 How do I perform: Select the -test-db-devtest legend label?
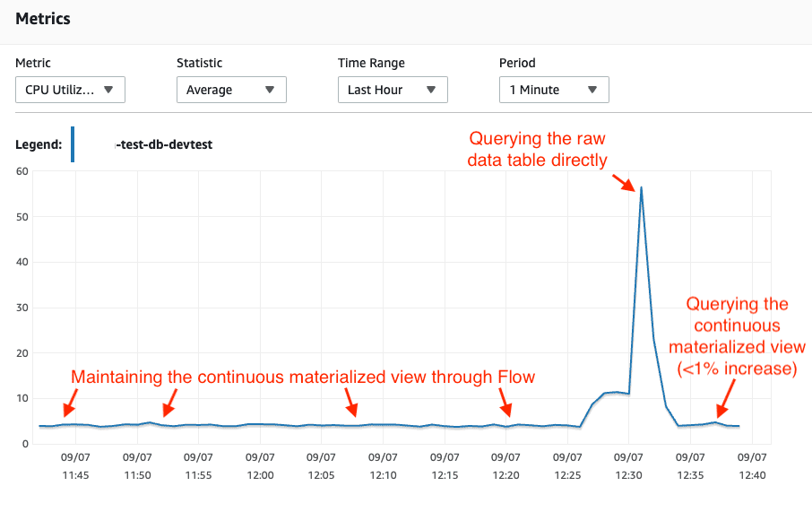coord(164,144)
